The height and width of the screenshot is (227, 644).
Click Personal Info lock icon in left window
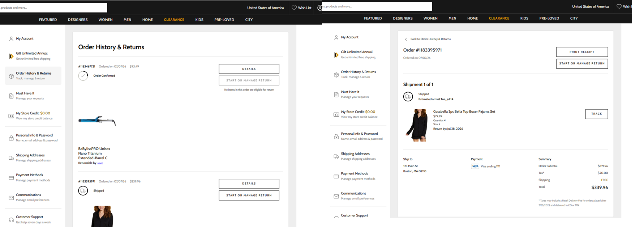(x=11, y=138)
